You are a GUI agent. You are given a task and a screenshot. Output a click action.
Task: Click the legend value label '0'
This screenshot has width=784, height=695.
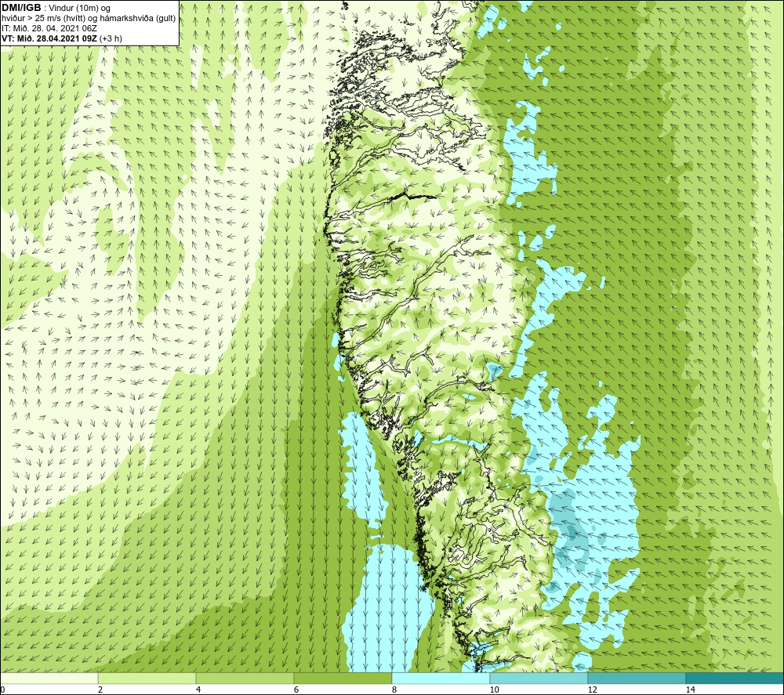coord(2,690)
